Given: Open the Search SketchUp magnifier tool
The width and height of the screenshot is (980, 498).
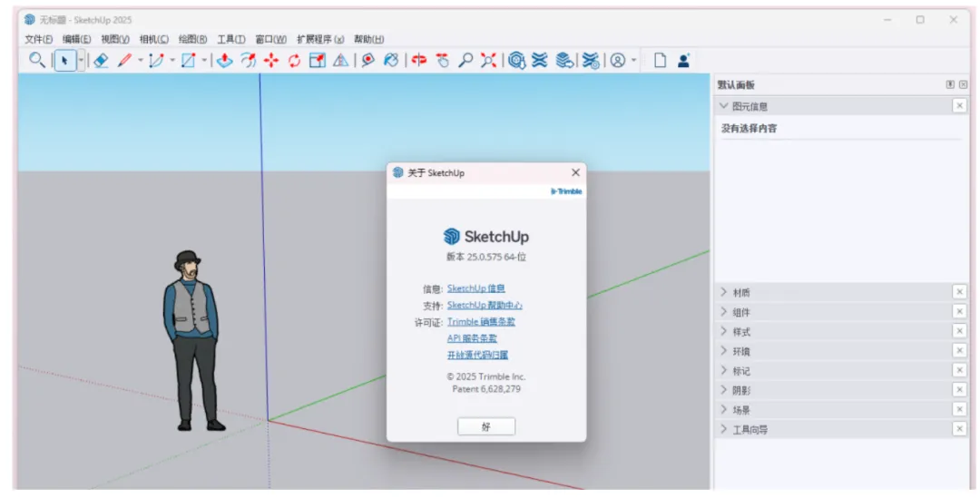Looking at the screenshot, I should click(x=37, y=60).
